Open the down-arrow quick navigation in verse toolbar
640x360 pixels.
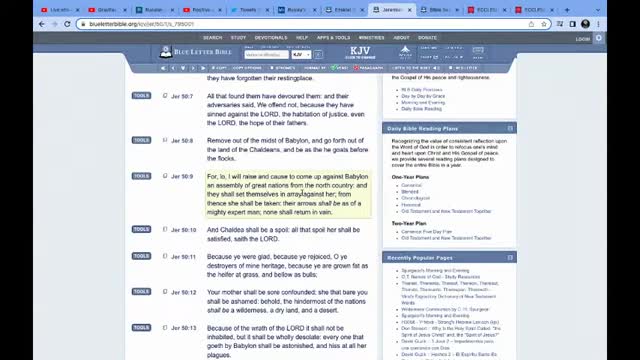click(183, 68)
